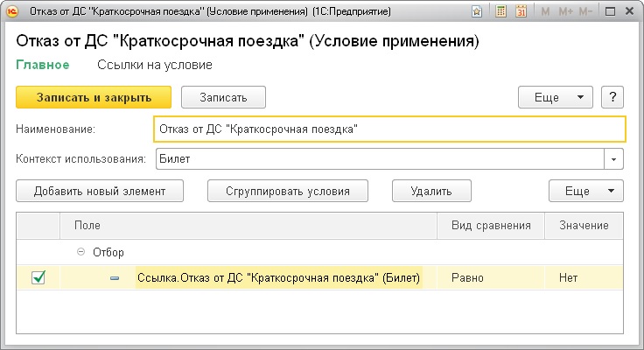Image resolution: width=644 pixels, height=350 pixels.
Task: Click into the Наименование text field
Action: pyautogui.click(x=389, y=129)
